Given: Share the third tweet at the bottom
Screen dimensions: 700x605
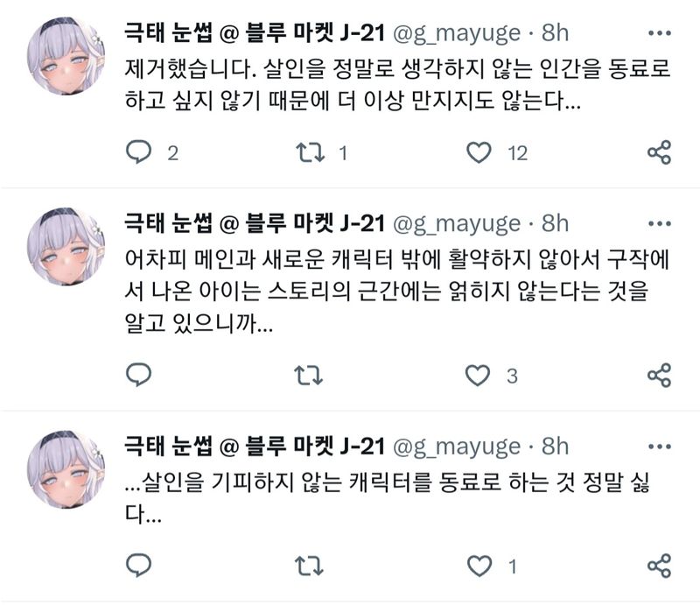Looking at the screenshot, I should pos(659,566).
